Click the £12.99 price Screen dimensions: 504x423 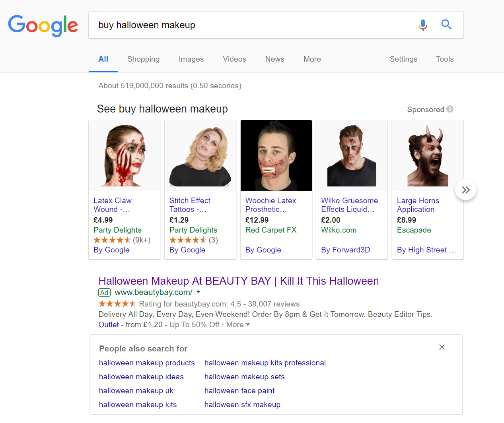click(257, 220)
